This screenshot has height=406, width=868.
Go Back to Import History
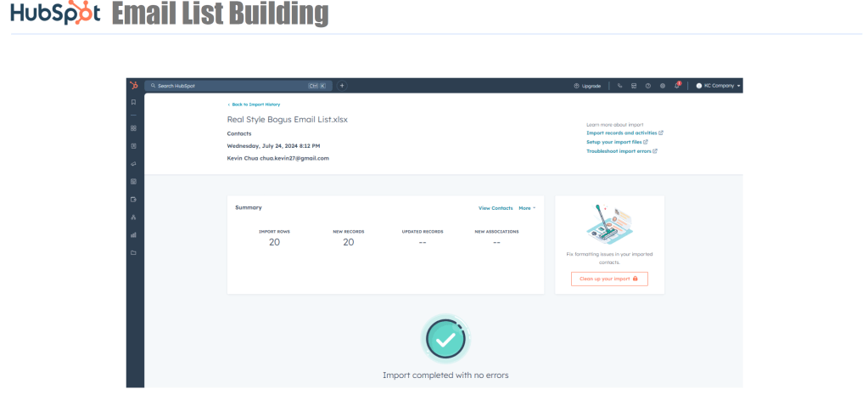[248, 104]
